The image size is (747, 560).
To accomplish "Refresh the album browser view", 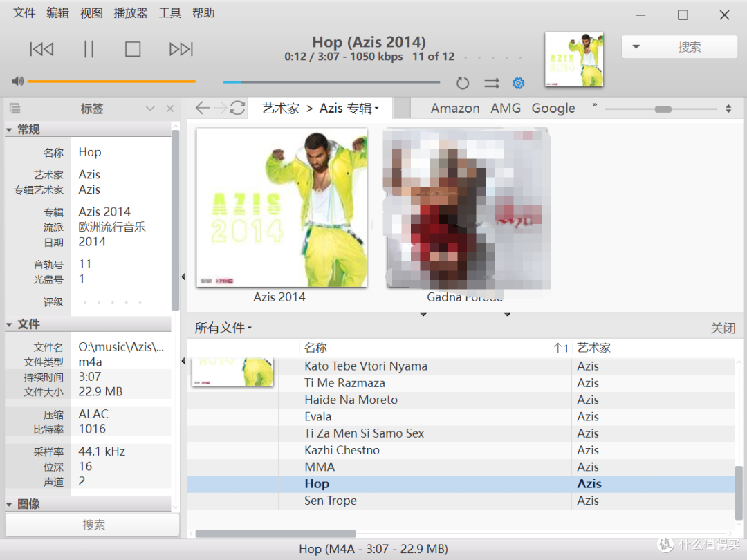I will (238, 108).
